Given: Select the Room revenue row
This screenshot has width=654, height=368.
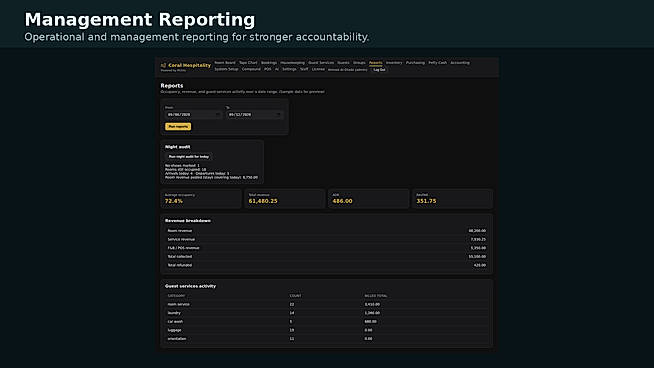Looking at the screenshot, I should point(327,231).
